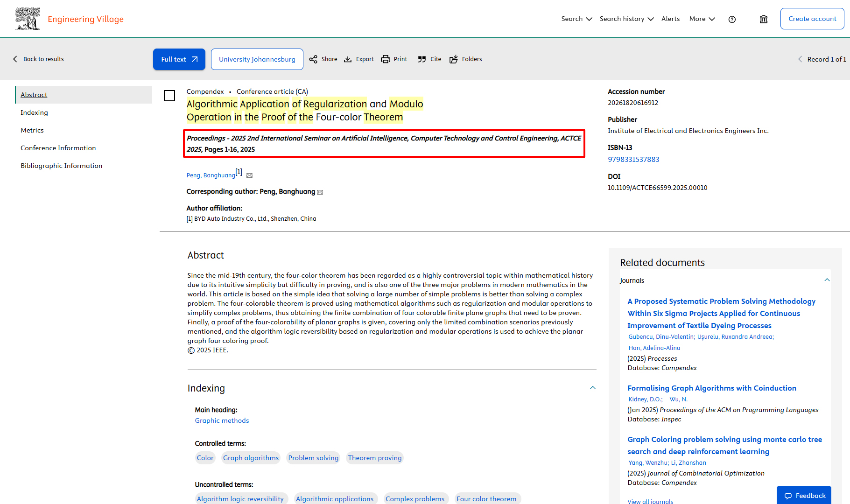Click author Ușurelu, Ruxandra Andreea link
This screenshot has height=504, width=850.
[736, 337]
